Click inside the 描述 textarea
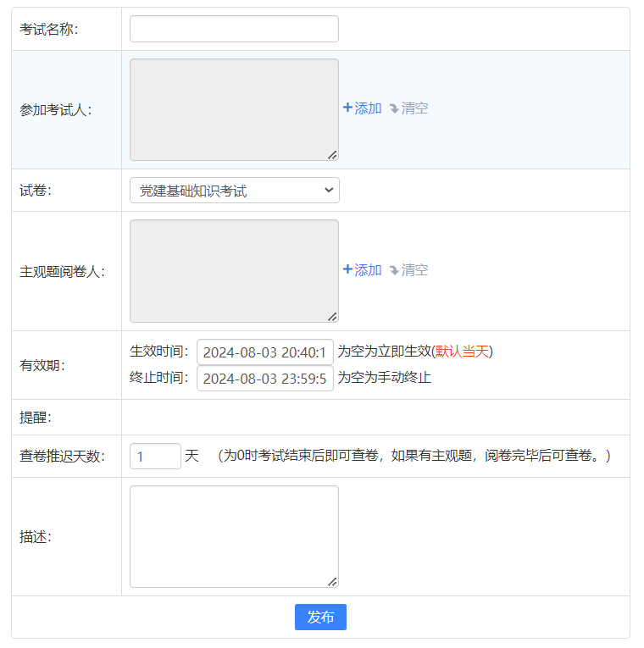Image resolution: width=644 pixels, height=648 pixels. tap(234, 536)
